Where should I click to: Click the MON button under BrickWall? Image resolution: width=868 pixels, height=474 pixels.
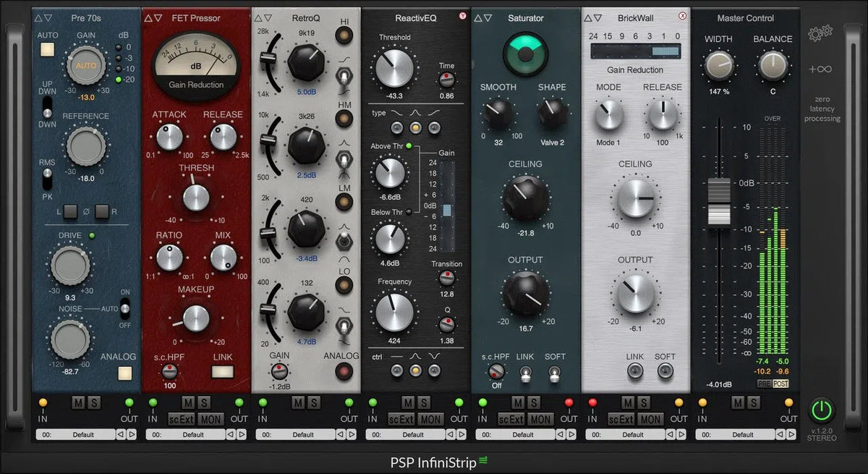(x=650, y=419)
